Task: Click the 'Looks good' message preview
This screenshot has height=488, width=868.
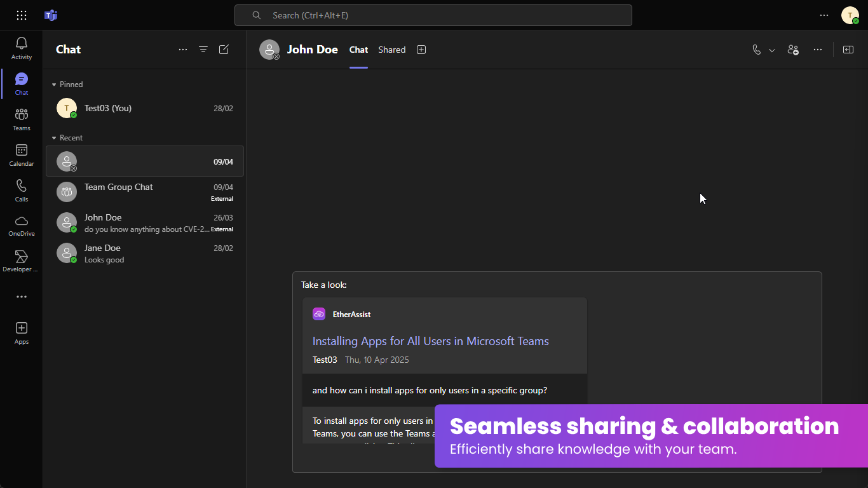Action: click(104, 260)
